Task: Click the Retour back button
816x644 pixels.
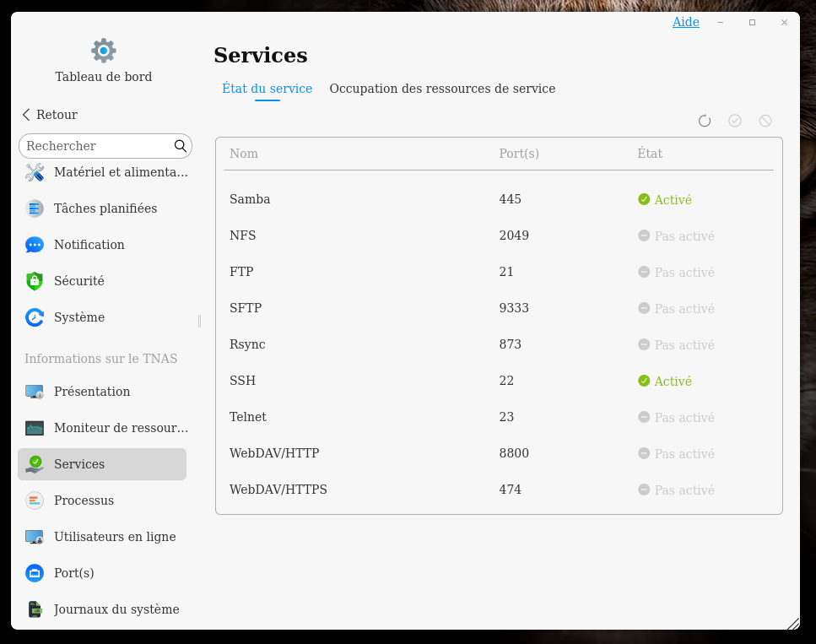Action: [50, 115]
